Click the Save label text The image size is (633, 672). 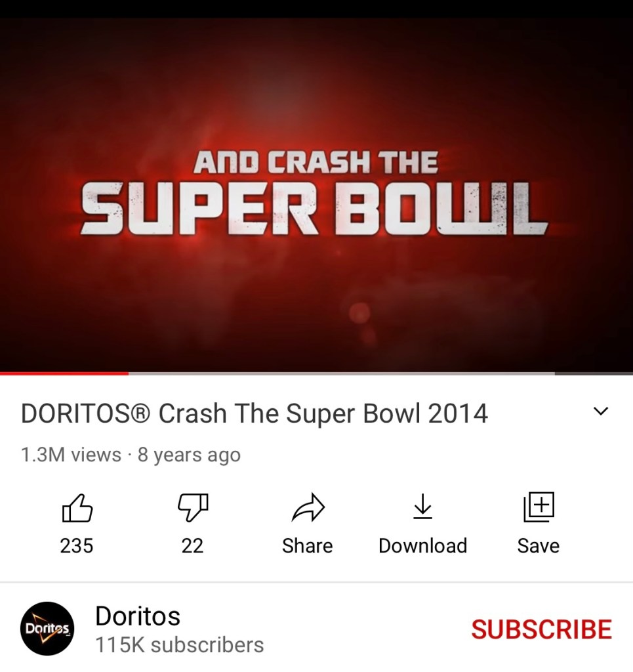tap(539, 546)
